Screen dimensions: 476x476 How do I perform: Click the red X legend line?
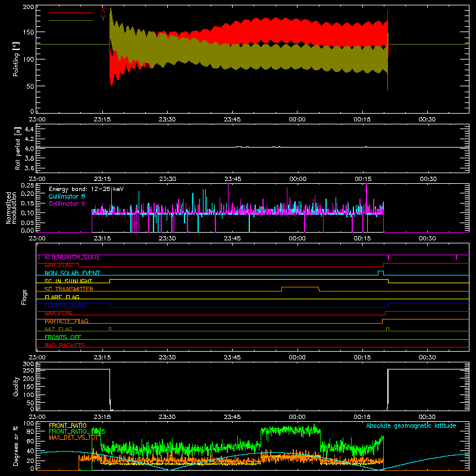click(71, 12)
